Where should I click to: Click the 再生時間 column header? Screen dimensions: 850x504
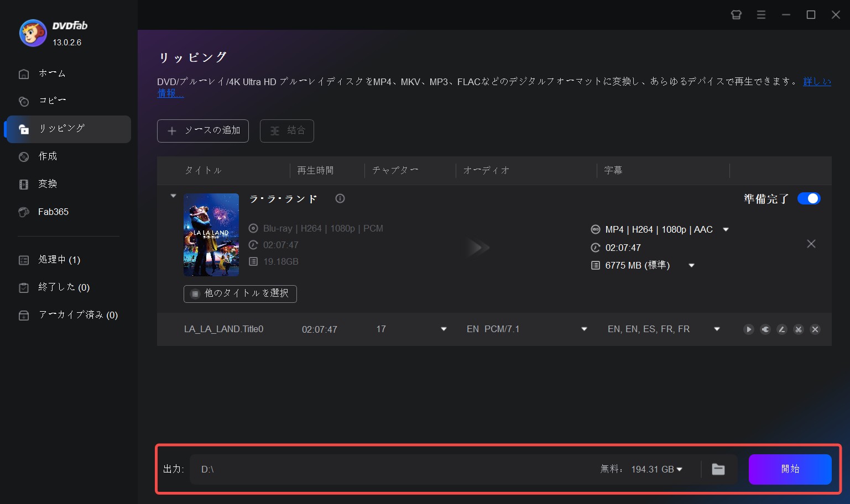tap(315, 170)
